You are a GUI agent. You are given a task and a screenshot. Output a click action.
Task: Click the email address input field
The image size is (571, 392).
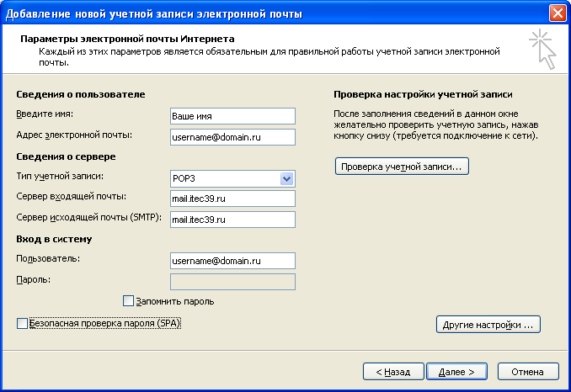(x=232, y=136)
